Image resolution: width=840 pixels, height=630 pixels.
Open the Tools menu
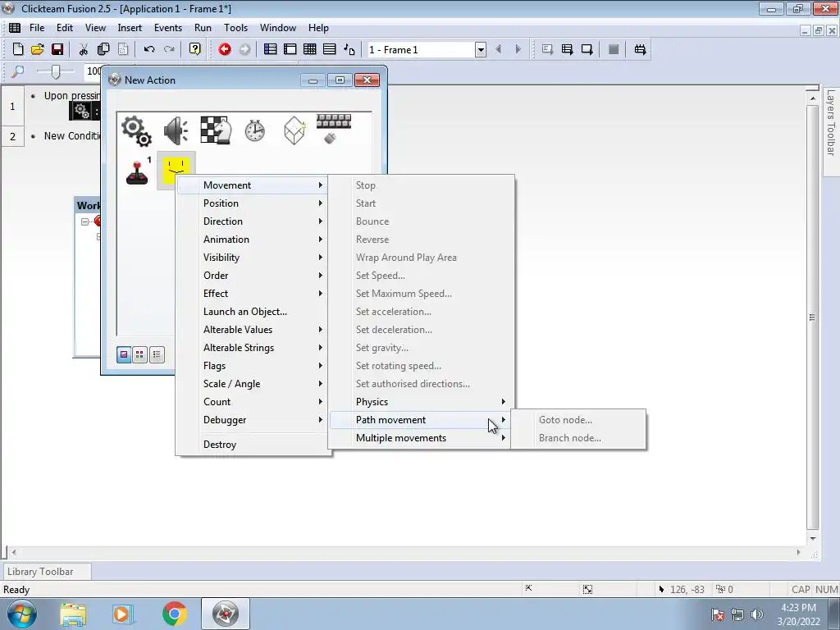(235, 28)
